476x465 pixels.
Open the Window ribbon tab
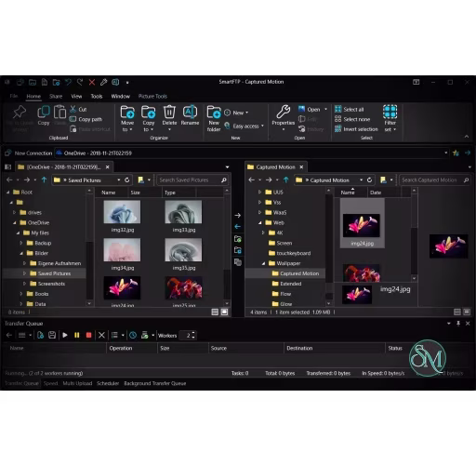tap(121, 97)
